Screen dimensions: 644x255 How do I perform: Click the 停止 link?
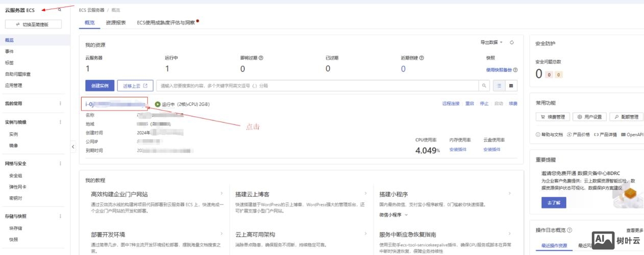coord(484,104)
